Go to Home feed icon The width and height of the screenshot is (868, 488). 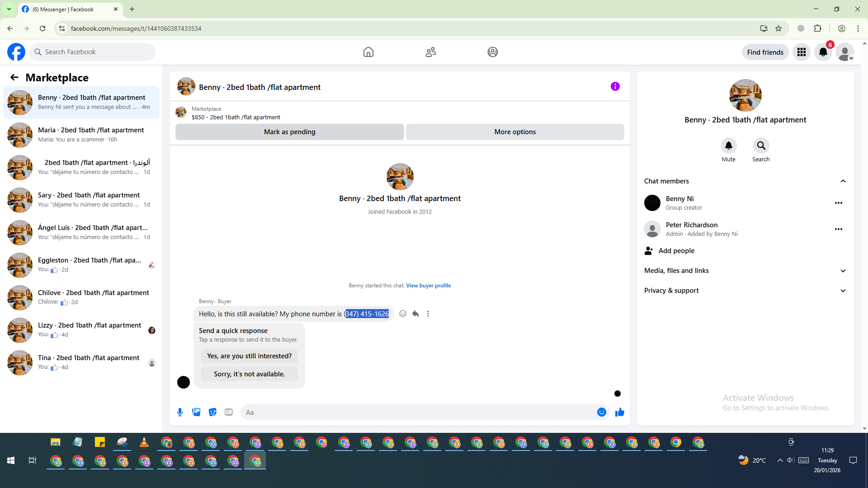[368, 52]
